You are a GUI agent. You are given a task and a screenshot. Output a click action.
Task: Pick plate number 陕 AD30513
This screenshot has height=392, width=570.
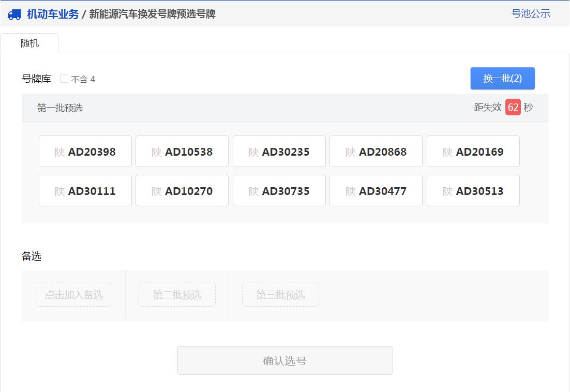473,191
